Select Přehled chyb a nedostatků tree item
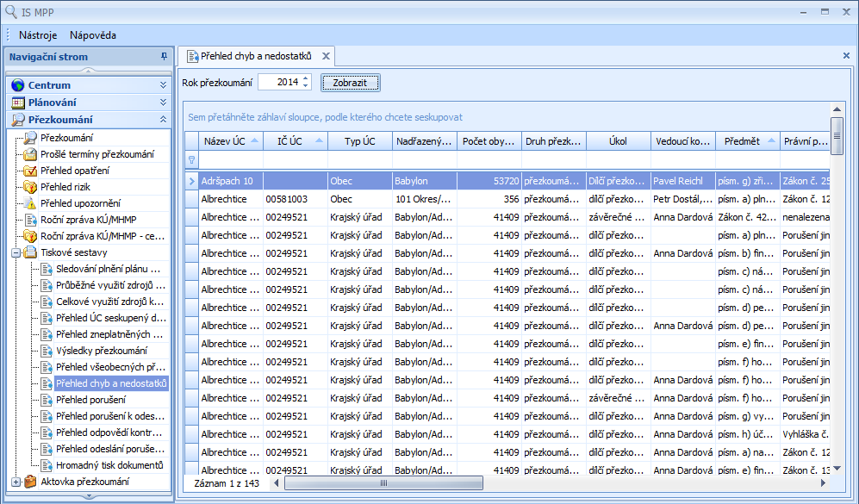Screen dimensions: 859x504 (111, 383)
